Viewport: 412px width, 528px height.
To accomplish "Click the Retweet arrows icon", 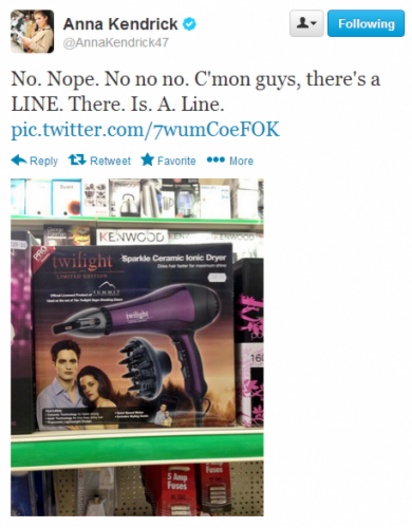I will (x=77, y=160).
